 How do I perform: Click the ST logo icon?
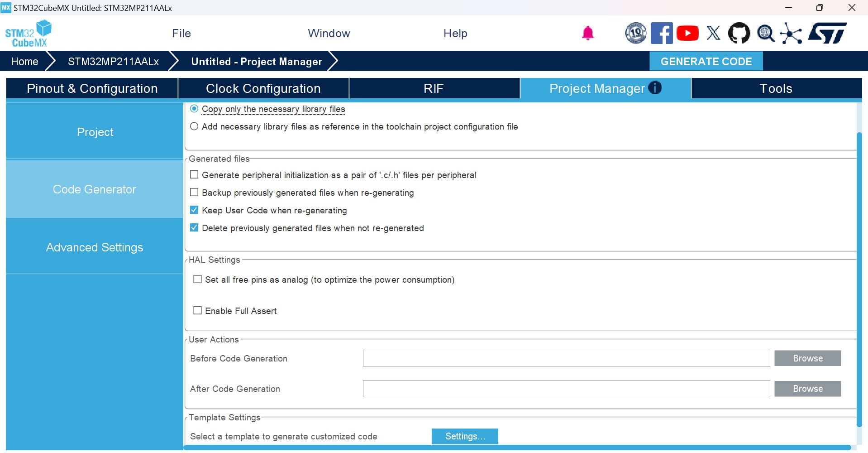pos(827,33)
